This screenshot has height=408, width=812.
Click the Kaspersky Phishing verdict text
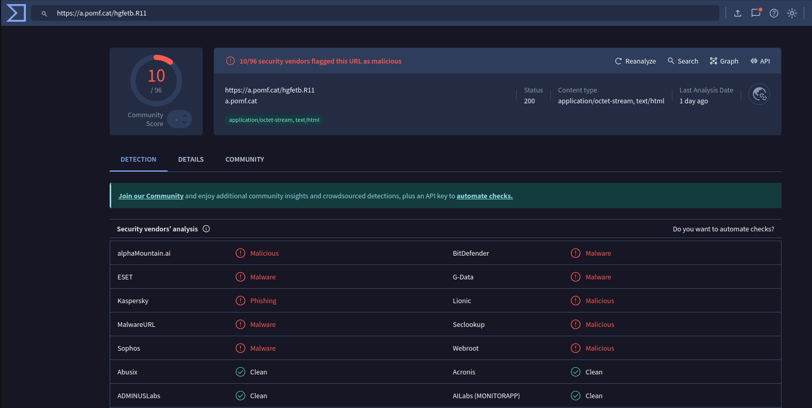pos(263,301)
